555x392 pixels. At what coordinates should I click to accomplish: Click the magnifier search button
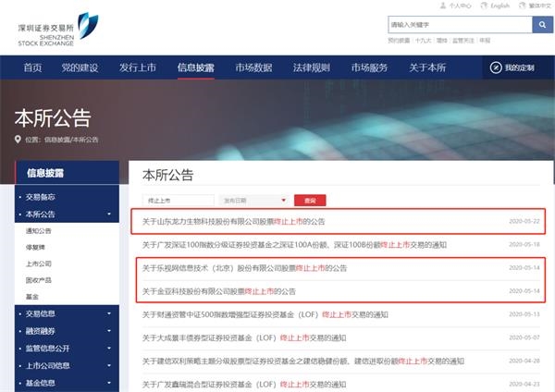[542, 25]
